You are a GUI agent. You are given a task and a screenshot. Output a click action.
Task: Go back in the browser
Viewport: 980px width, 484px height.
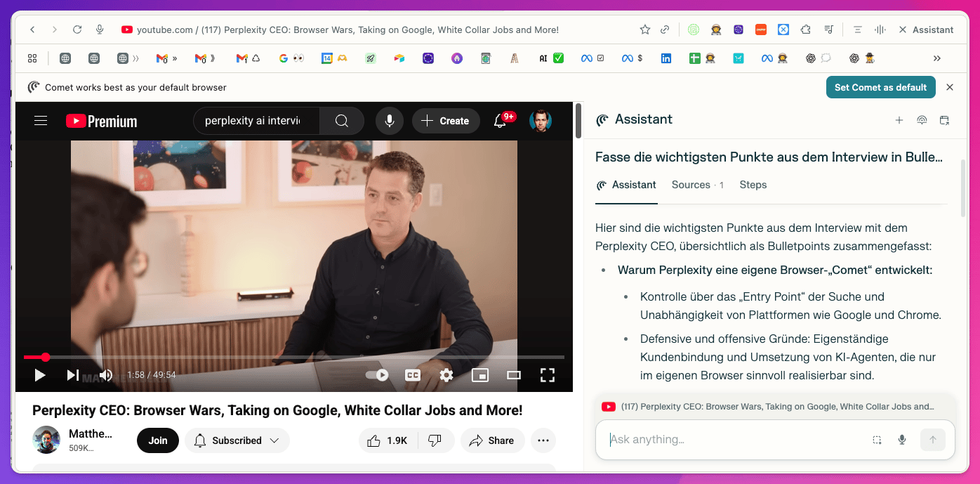pos(32,30)
